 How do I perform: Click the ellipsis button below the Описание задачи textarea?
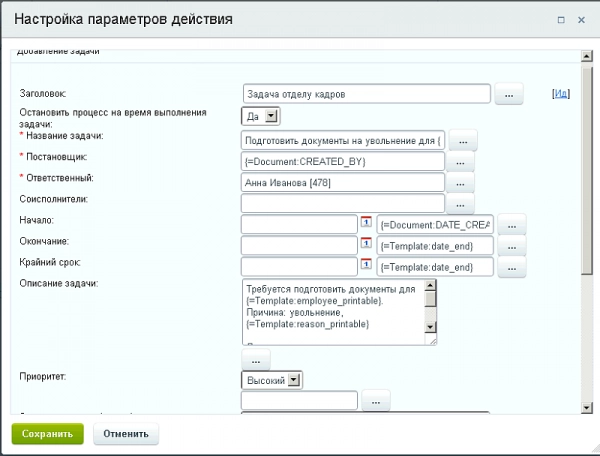click(x=255, y=357)
